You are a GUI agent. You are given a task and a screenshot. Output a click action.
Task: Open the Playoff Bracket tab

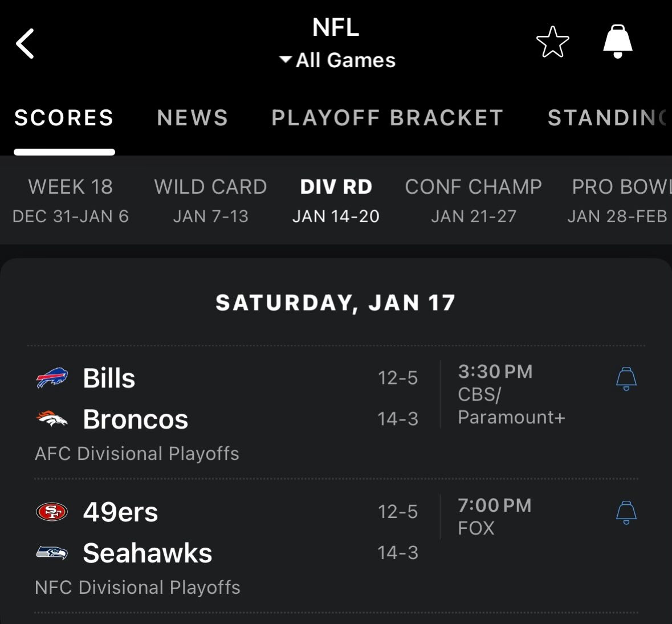388,118
